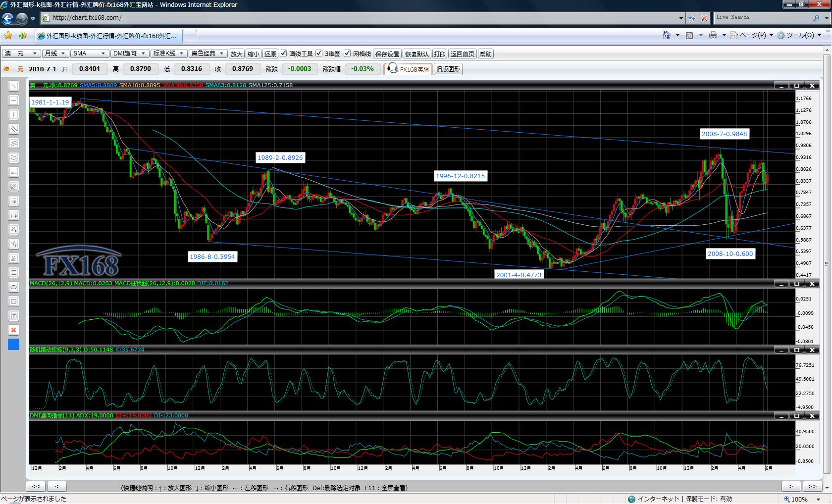Image resolution: width=832 pixels, height=504 pixels.
Task: Select the parallel channel lines tool
Action: [x=14, y=129]
